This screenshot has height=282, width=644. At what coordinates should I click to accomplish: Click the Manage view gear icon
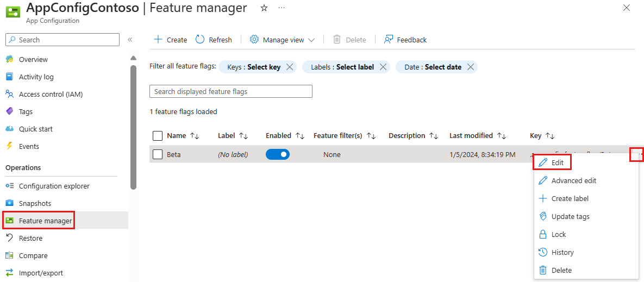click(x=254, y=40)
